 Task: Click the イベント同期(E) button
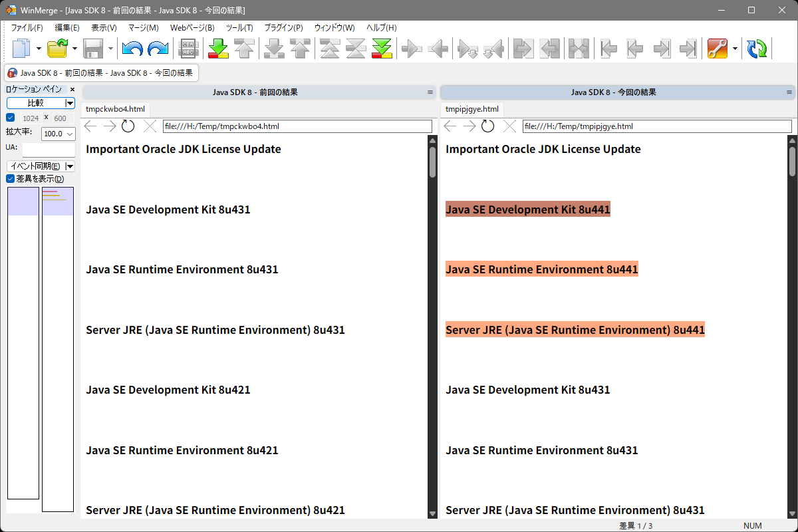click(x=36, y=166)
